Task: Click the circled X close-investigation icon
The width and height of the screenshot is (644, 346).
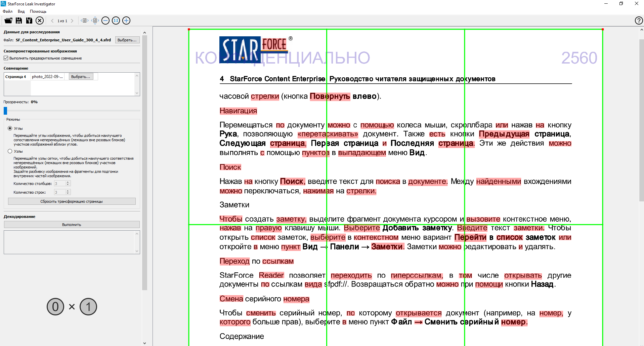Action: 40,21
